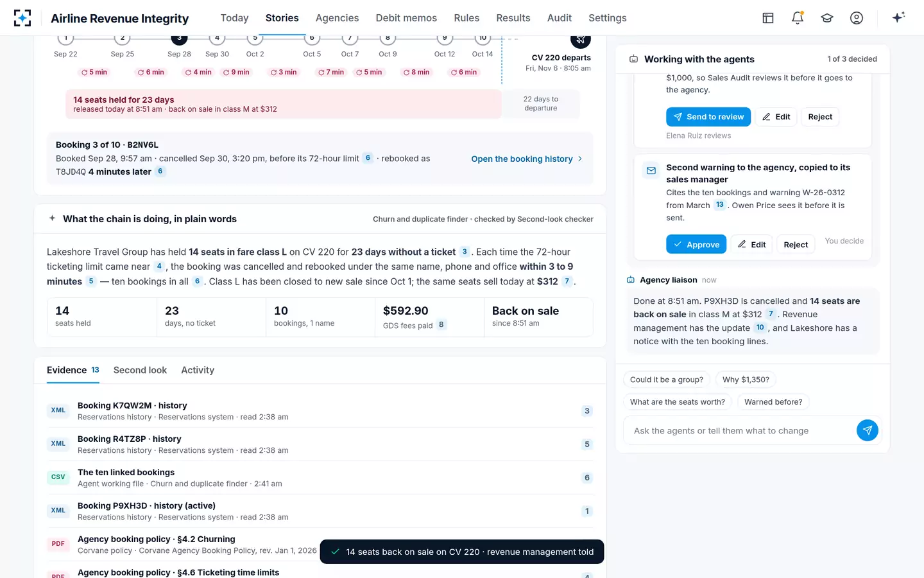Approve the second warning to agency
This screenshot has width=924, height=578.
(x=696, y=245)
